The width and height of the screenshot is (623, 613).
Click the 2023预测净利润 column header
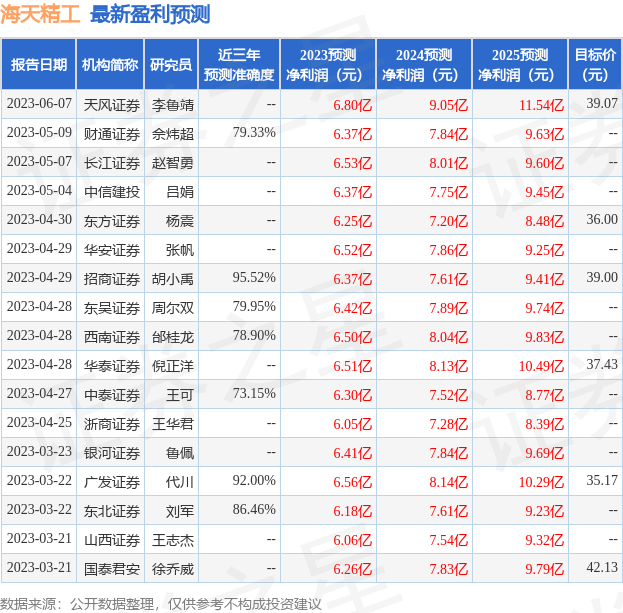click(x=328, y=64)
